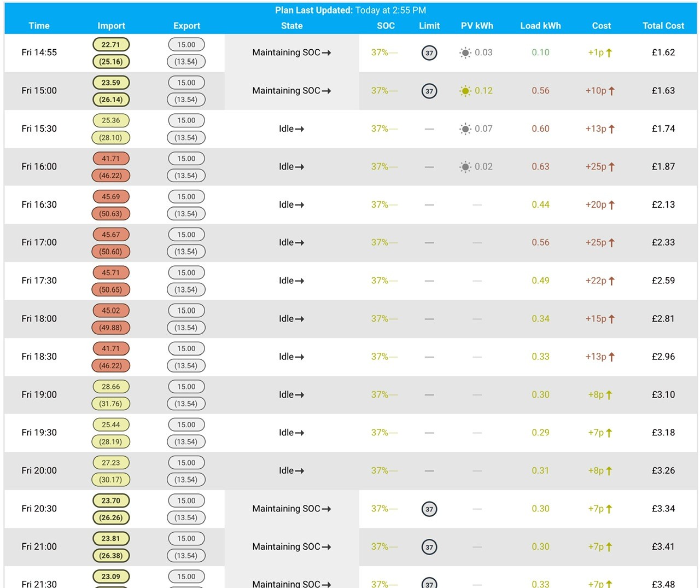
Task: Click the cost up arrow beside +25p at Fri 16:00
Action: point(611,167)
